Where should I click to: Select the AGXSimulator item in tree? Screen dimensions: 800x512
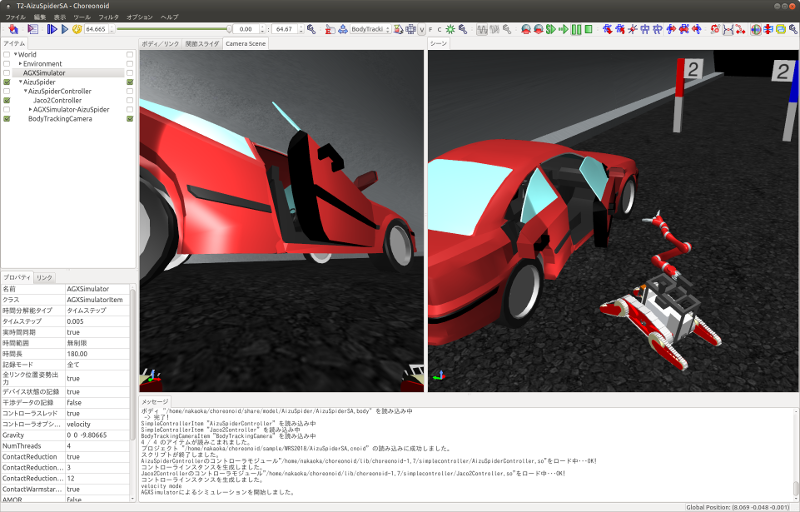[45, 73]
